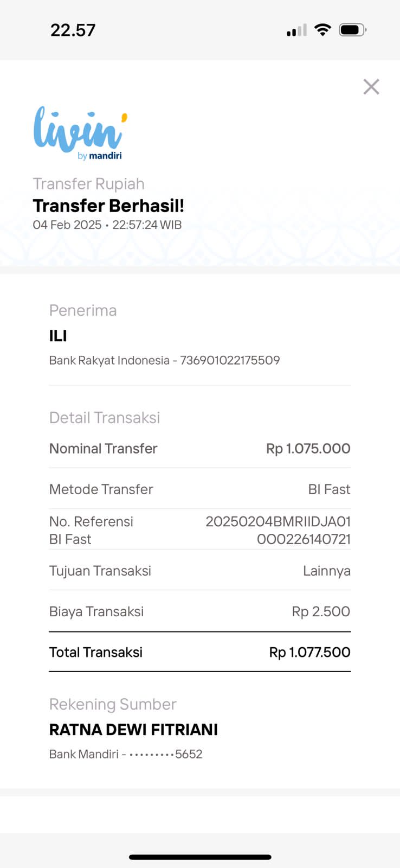Tap the Transfer Berhasil! heading
The width and height of the screenshot is (400, 868).
pyautogui.click(x=108, y=206)
